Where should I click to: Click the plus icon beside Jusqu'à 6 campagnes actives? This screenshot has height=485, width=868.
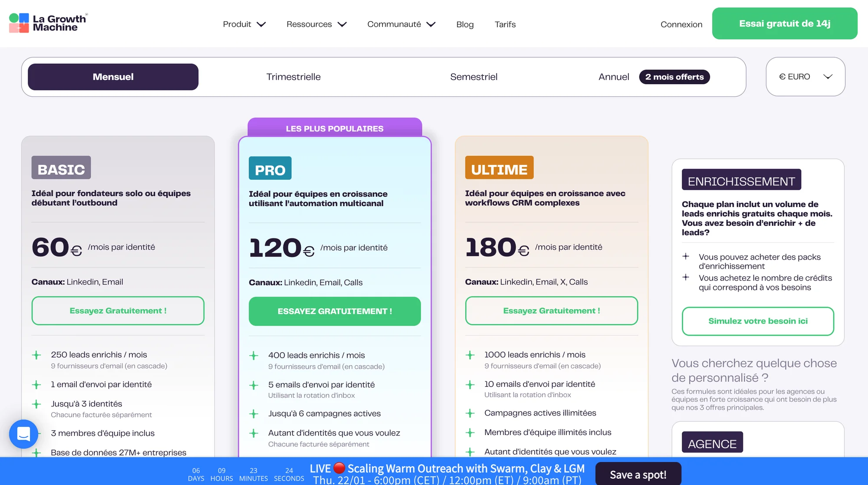point(254,414)
